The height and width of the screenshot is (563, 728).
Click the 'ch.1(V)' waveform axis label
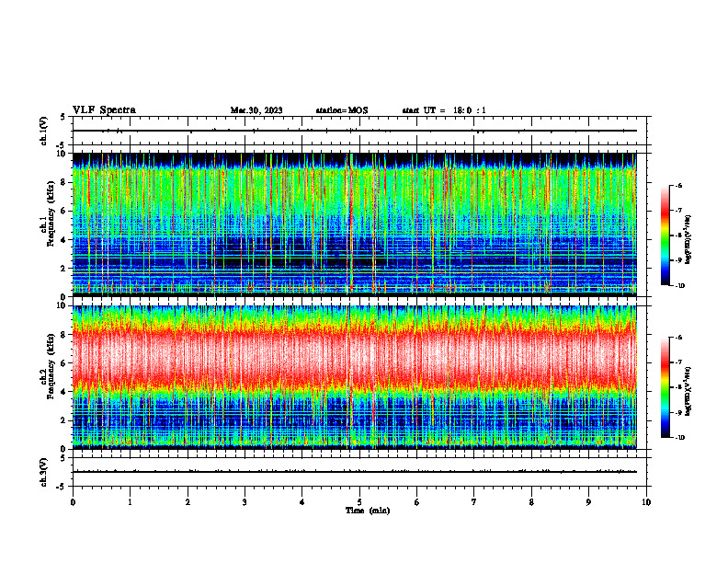(x=44, y=131)
